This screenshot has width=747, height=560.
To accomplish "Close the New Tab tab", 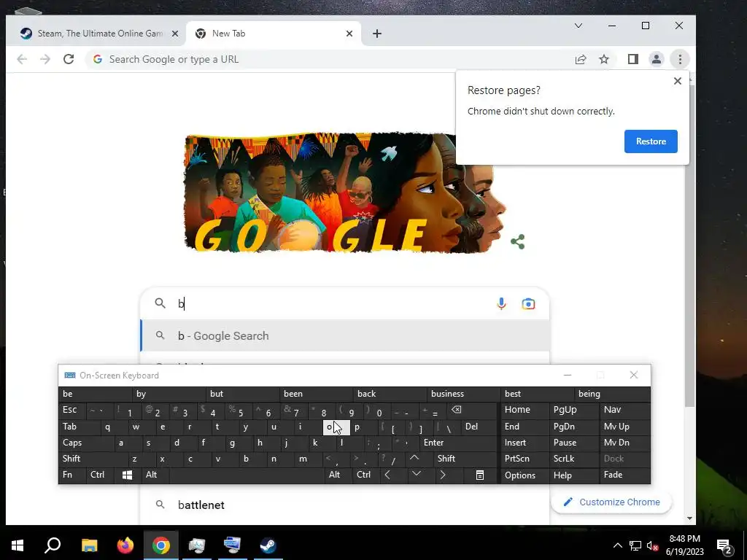I will tap(349, 34).
